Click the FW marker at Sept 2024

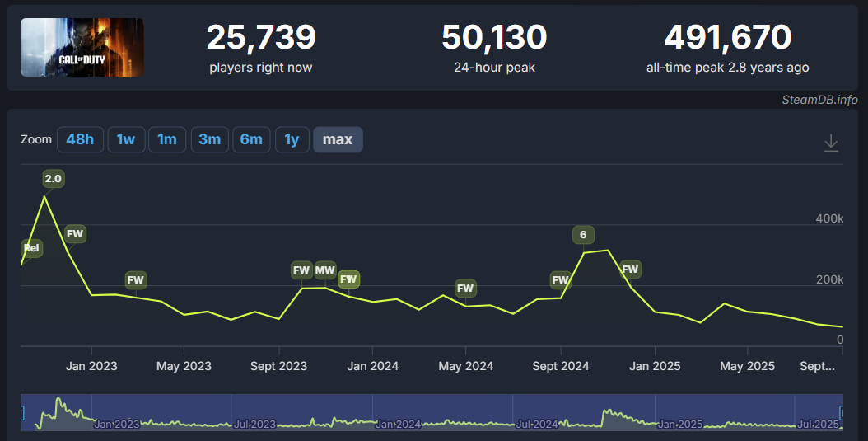(x=560, y=279)
